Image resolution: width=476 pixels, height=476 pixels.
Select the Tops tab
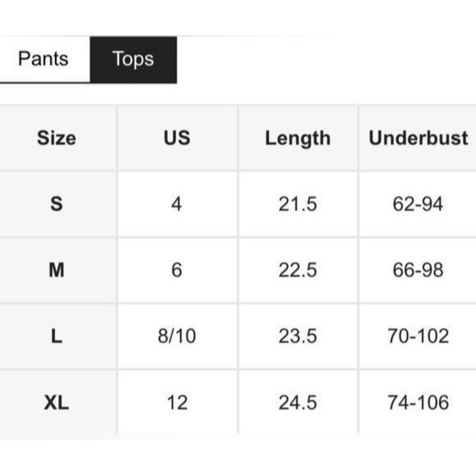pyautogui.click(x=134, y=59)
